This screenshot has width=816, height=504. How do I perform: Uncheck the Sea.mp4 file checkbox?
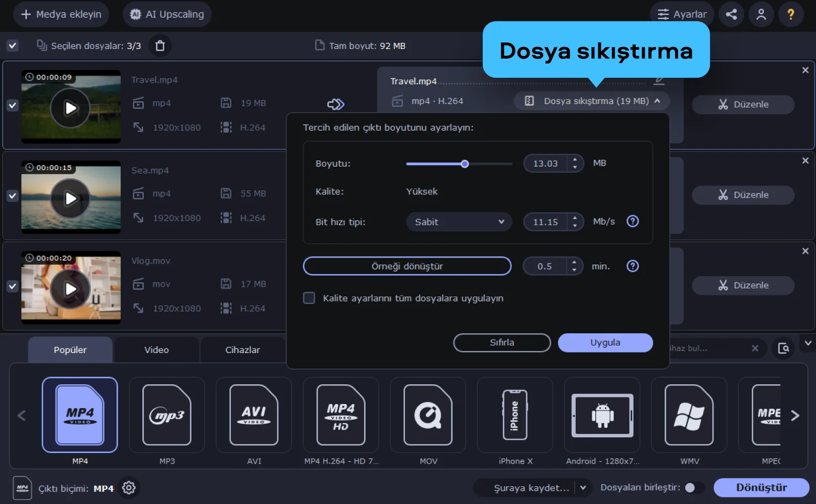click(13, 195)
